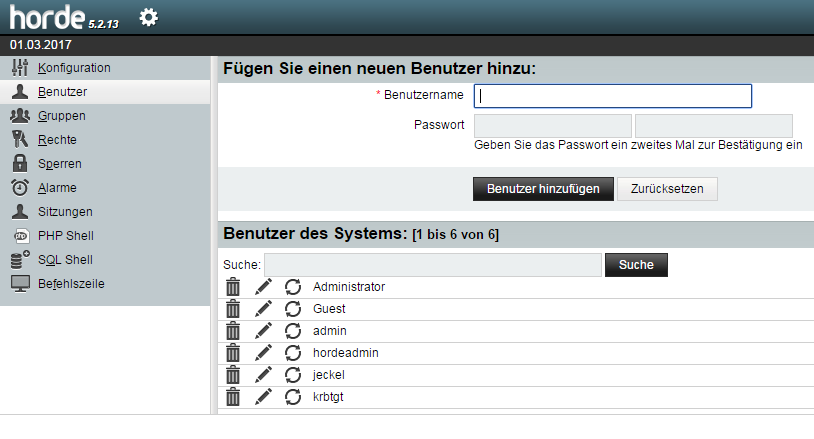The height and width of the screenshot is (439, 814).
Task: Click the Sitzungen person icon
Action: coord(20,212)
